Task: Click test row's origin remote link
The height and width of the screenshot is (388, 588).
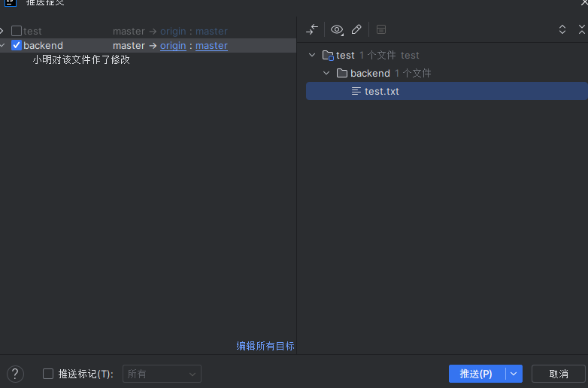Action: click(x=173, y=31)
